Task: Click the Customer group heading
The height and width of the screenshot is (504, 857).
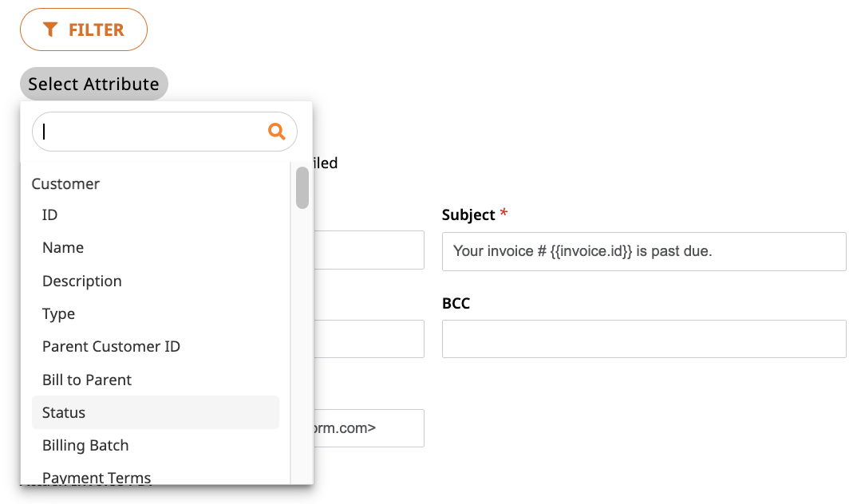Action: click(x=65, y=184)
